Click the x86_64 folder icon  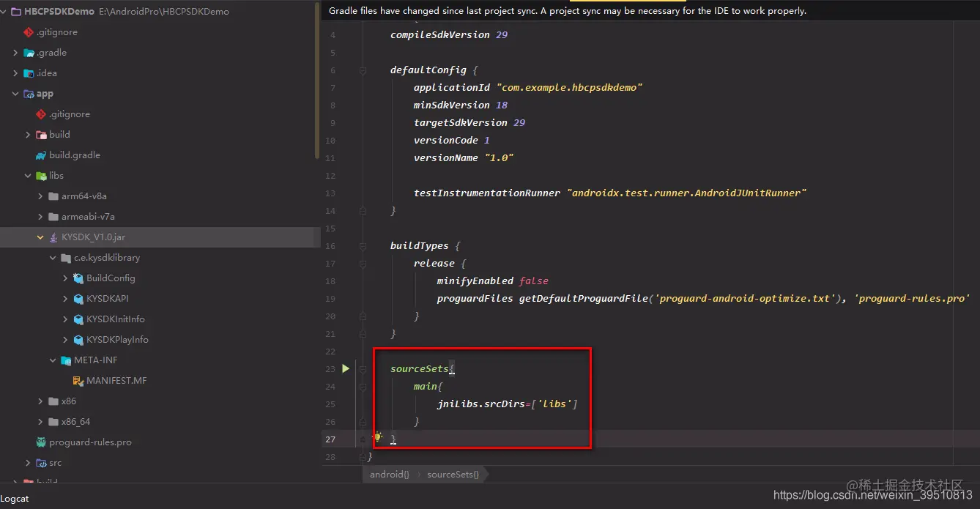[53, 422]
